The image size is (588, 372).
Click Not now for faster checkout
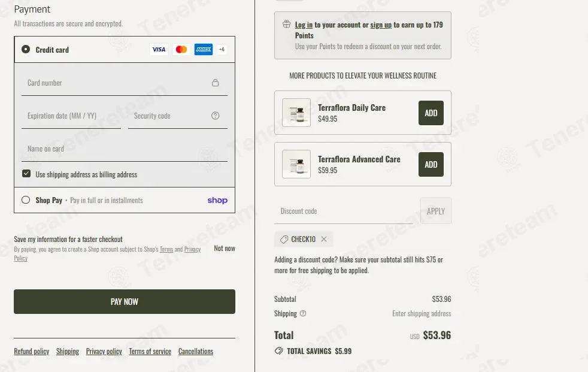tap(225, 248)
